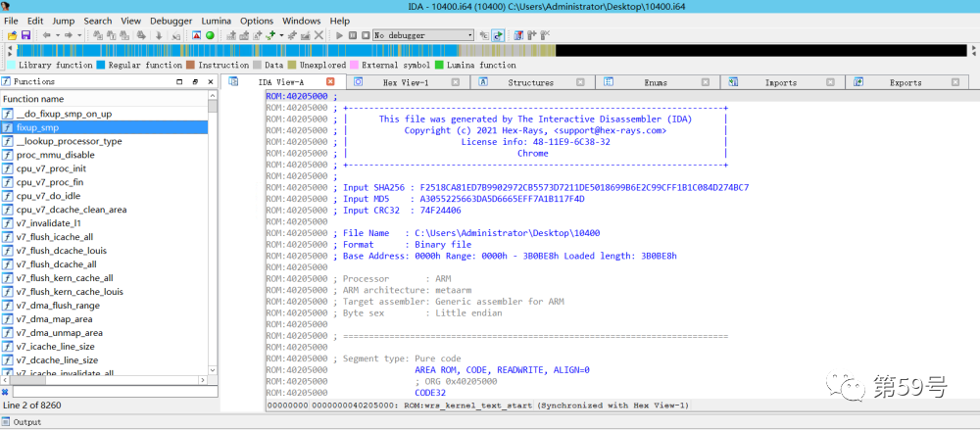This screenshot has width=980, height=430.
Task: Jump back with the left arrow icon
Action: [46, 35]
